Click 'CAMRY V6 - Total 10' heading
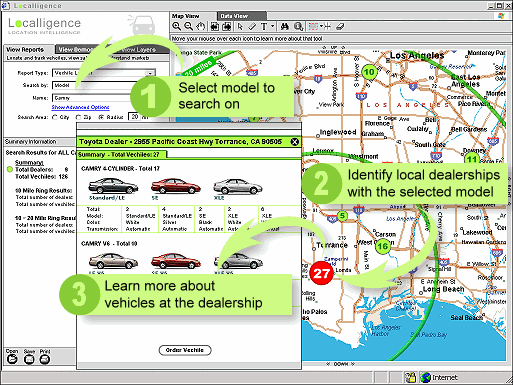 (x=109, y=244)
